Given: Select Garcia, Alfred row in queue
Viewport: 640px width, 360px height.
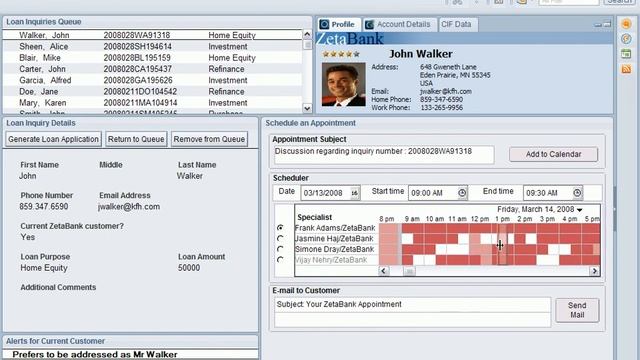Looking at the screenshot, I should pyautogui.click(x=152, y=80).
